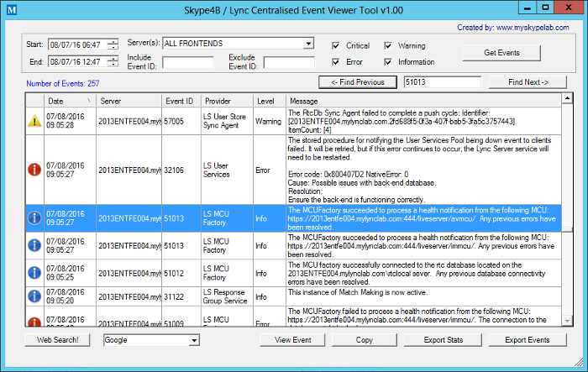Open the Server(s) ALL FRONTENDS dropdown
The image size is (588, 372).
307,44
